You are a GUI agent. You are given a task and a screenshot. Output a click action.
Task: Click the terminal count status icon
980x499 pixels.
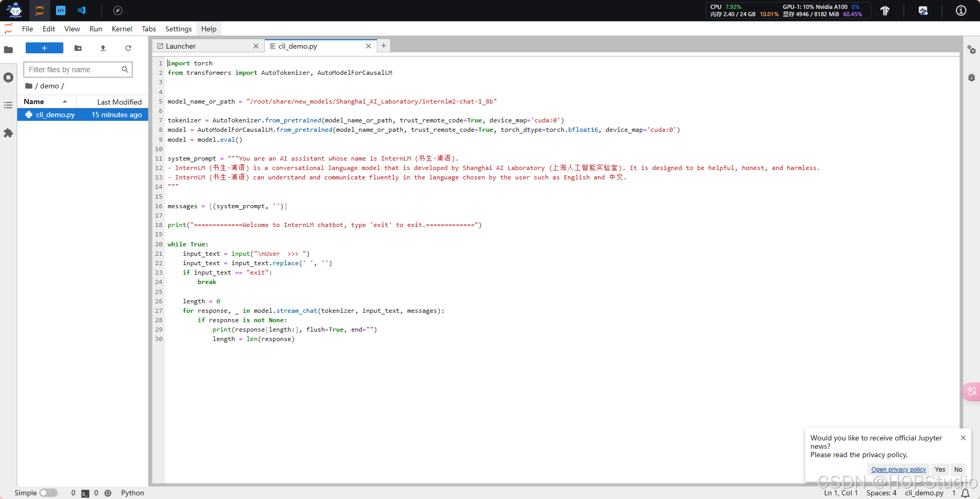[x=85, y=493]
